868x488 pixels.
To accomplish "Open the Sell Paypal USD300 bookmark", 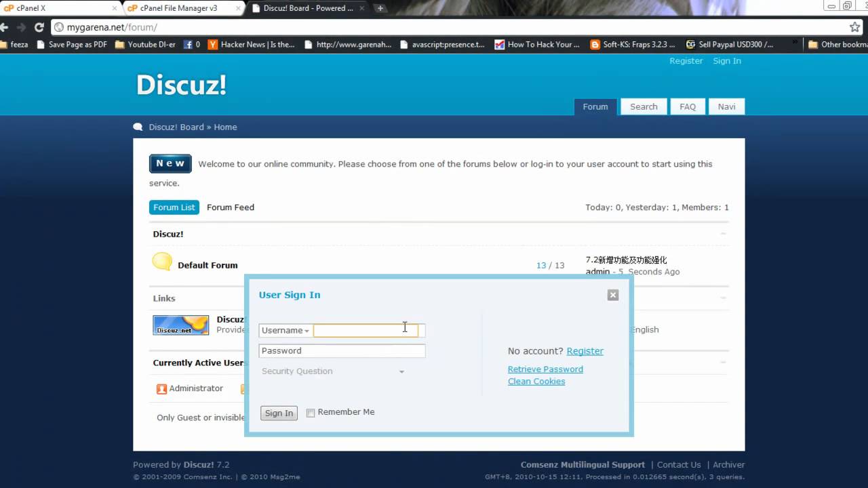I will coord(730,44).
